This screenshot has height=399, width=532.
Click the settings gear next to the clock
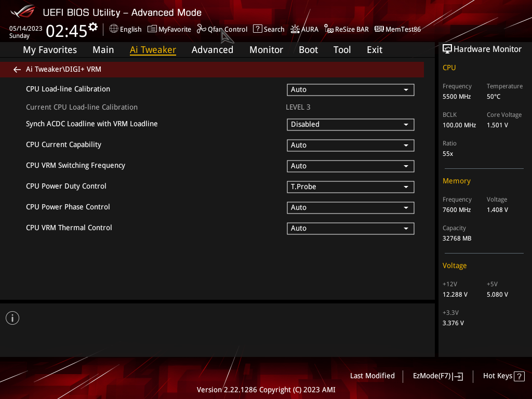coord(93,27)
